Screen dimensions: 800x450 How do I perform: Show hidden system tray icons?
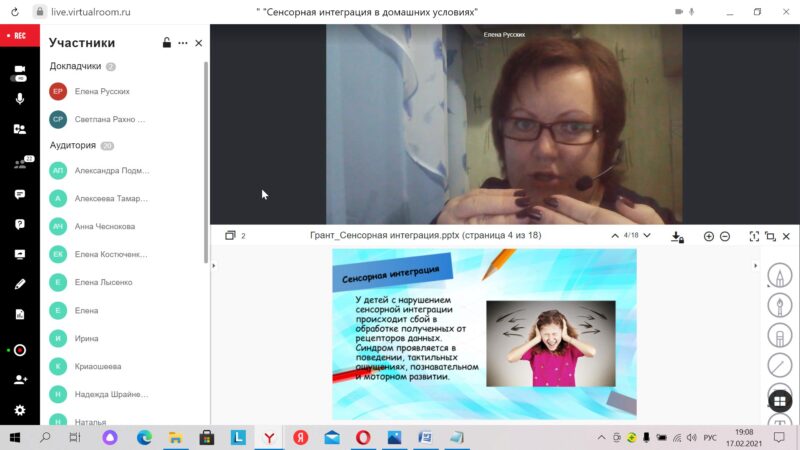[602, 438]
